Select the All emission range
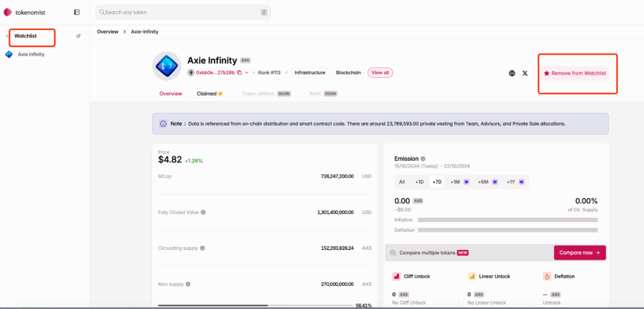This screenshot has width=644, height=309. [401, 182]
